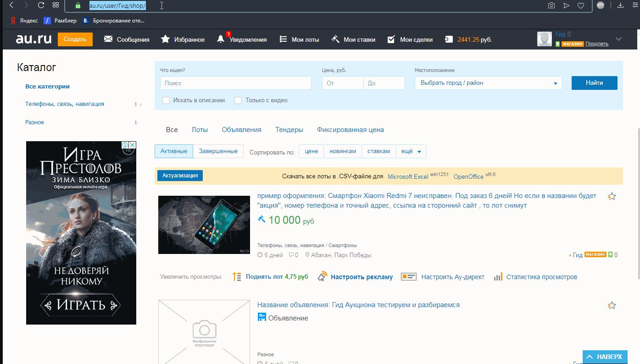
Task: Open Мои лоты in the header
Action: 299,39
